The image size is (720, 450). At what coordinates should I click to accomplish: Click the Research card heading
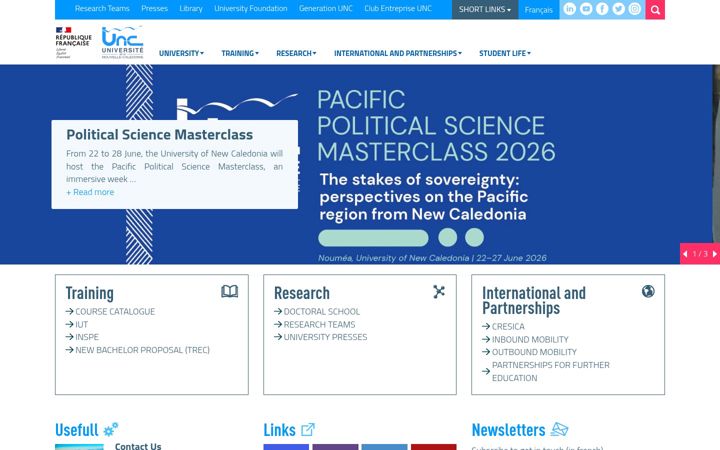[302, 293]
